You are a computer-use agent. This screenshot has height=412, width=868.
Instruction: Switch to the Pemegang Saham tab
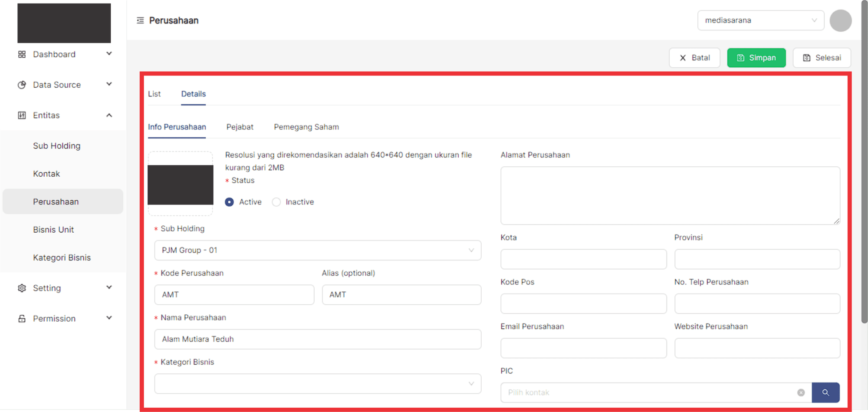[306, 127]
